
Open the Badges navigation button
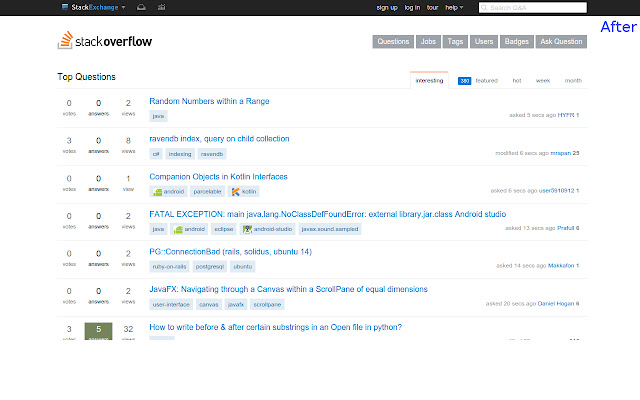coord(516,42)
